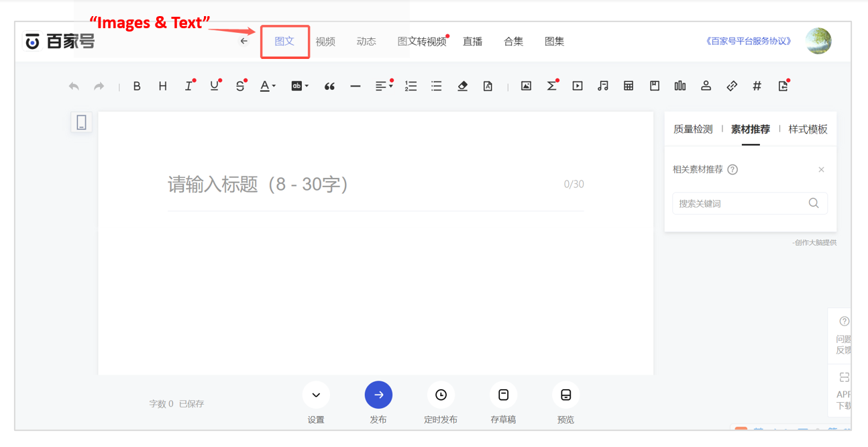Click the redo arrow icon
Screen dimensions: 868x447
pos(99,86)
